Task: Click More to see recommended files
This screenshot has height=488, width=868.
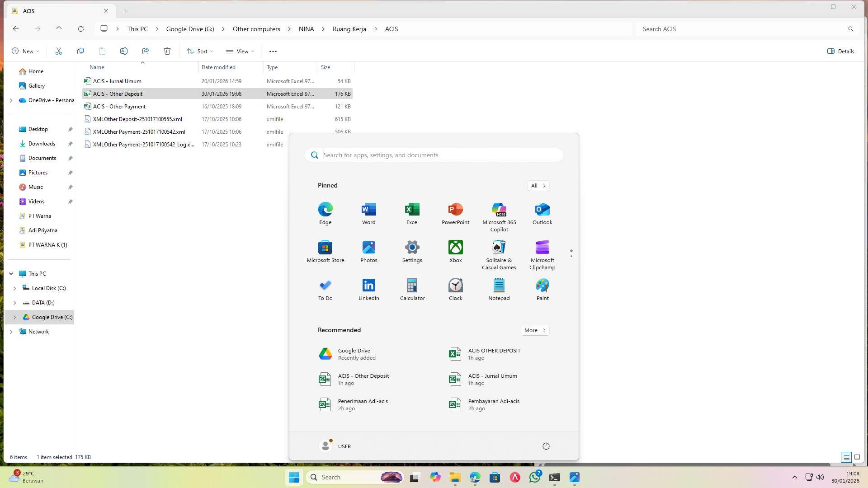Action: point(534,330)
